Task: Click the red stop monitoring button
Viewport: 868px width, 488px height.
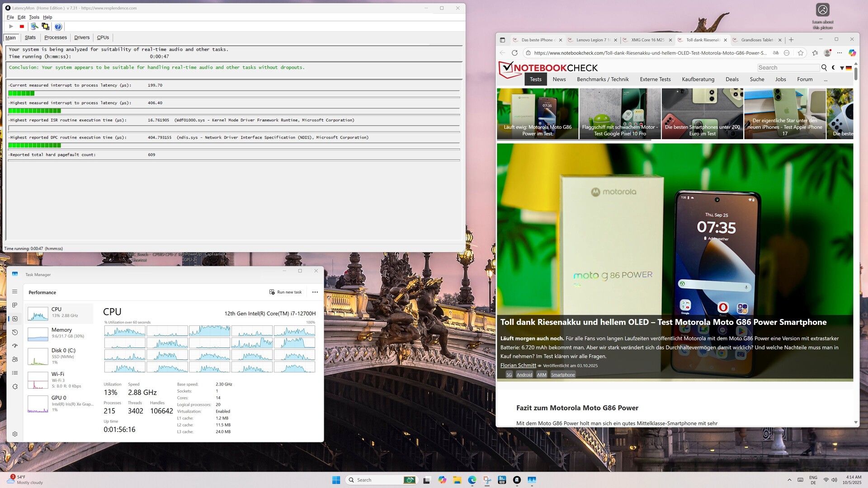Action: 22,27
